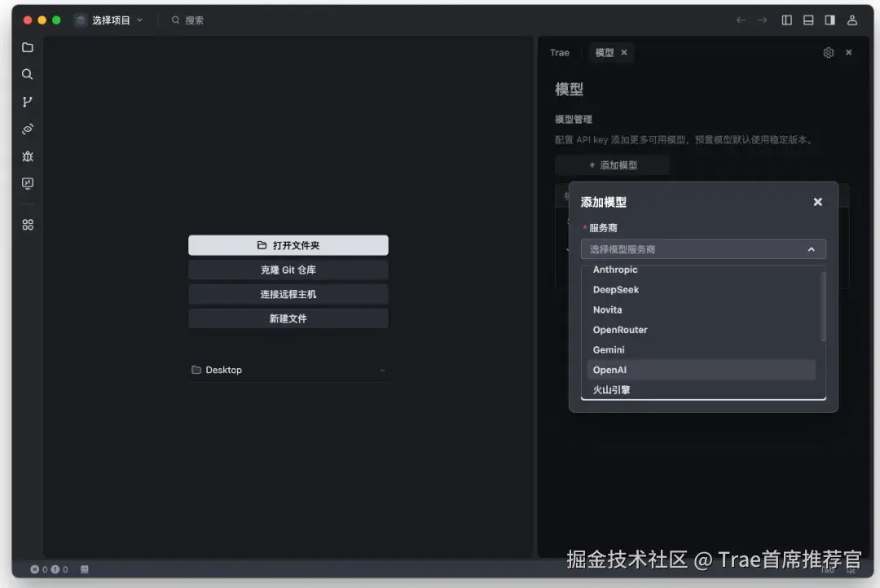The height and width of the screenshot is (588, 880).
Task: Open the source control branch icon
Action: pos(27,102)
